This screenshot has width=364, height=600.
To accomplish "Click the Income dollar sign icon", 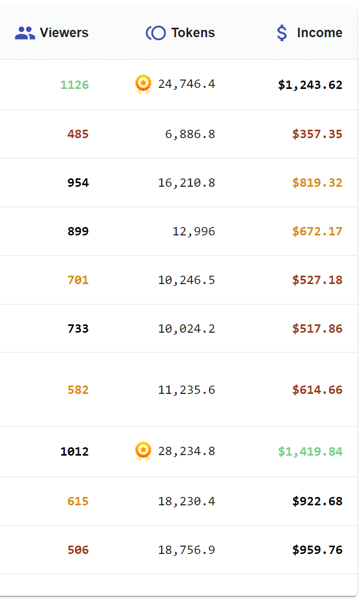I will pos(282,33).
